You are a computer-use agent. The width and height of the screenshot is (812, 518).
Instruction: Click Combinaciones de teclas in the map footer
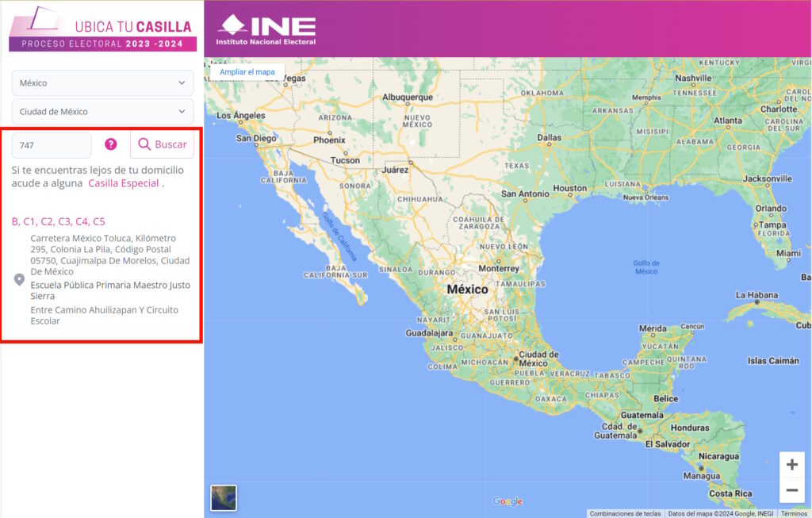coord(626,513)
